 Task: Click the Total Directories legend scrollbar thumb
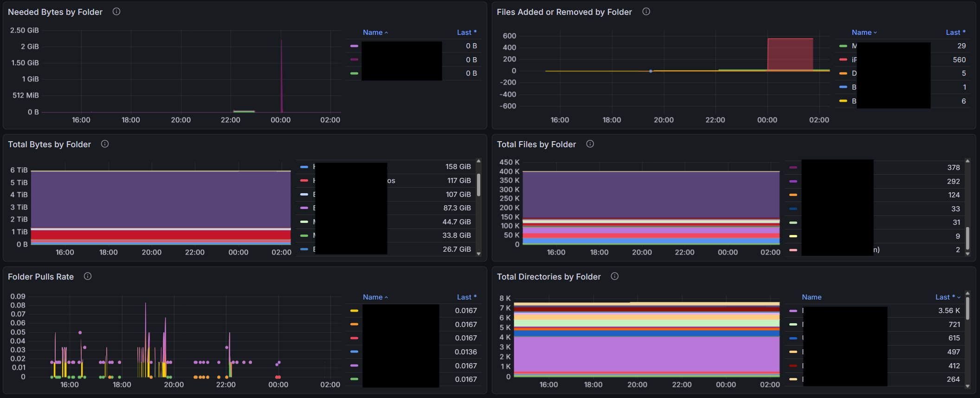967,308
